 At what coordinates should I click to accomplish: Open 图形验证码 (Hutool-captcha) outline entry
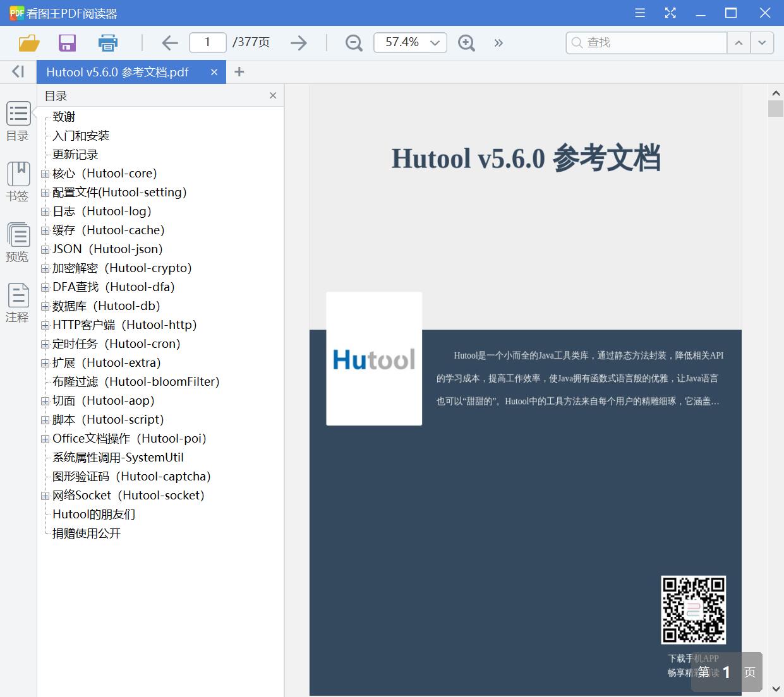(131, 477)
